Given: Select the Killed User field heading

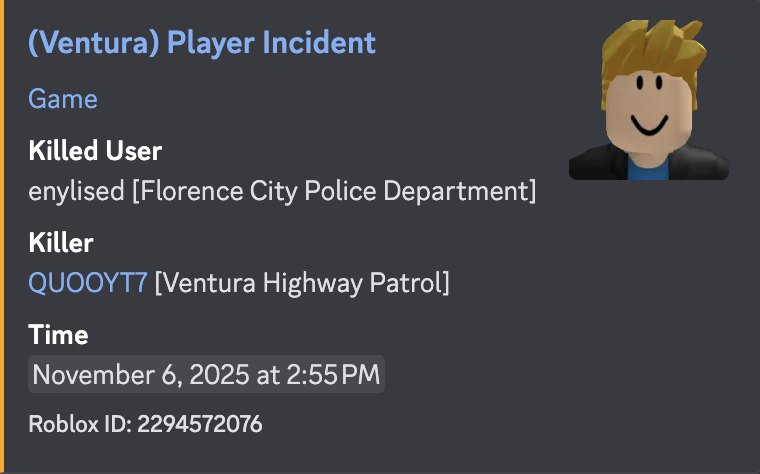Looking at the screenshot, I should (95, 151).
